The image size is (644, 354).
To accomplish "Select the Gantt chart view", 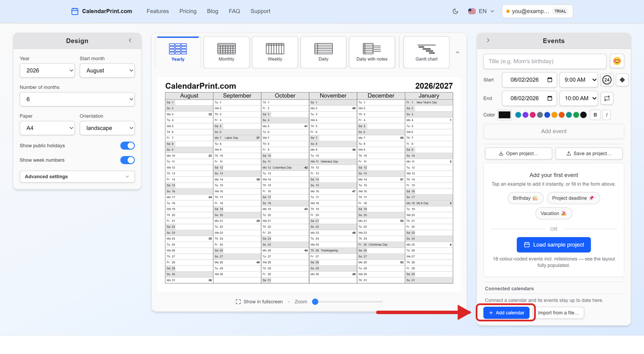I will (426, 52).
